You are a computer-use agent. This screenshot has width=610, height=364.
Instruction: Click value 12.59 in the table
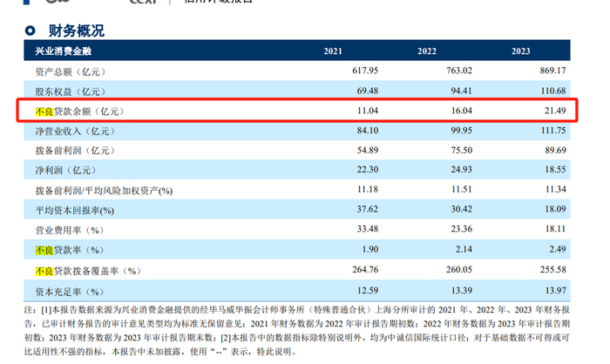pos(368,291)
